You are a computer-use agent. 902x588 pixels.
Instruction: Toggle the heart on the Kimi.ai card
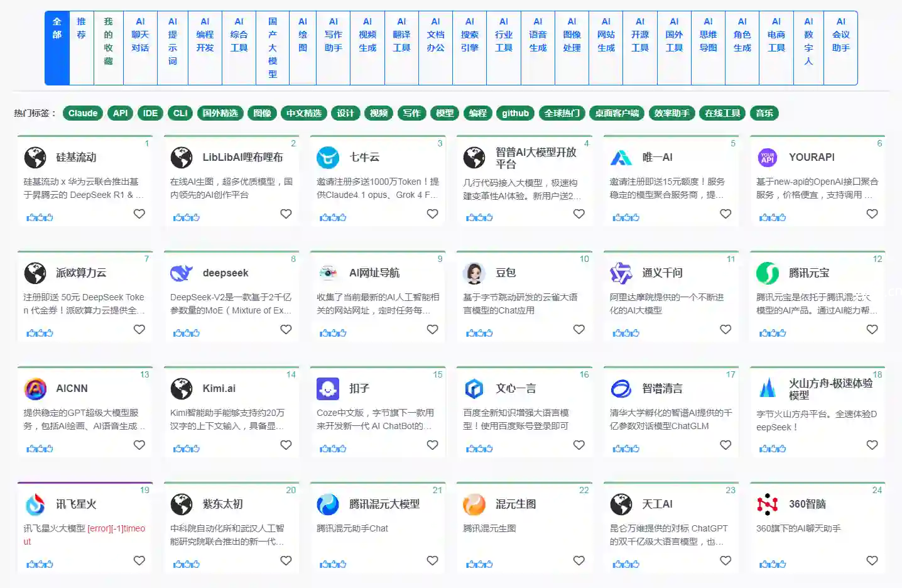coord(286,445)
